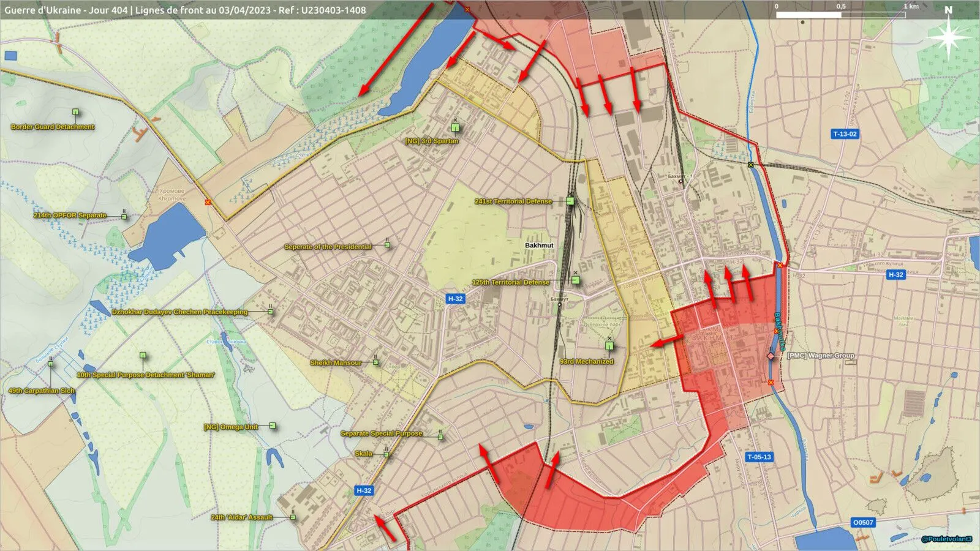Click the Border Guard Detachment unit marker
Viewport: 980px width, 551px height.
(76, 112)
